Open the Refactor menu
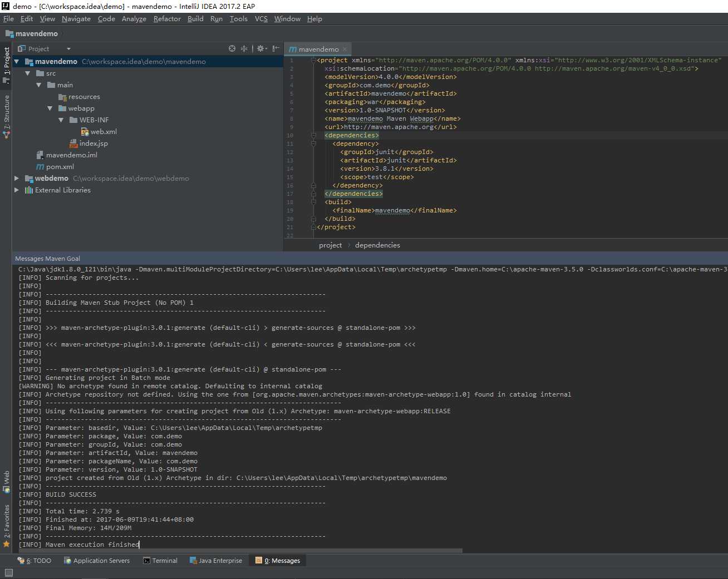The height and width of the screenshot is (579, 728). click(167, 19)
